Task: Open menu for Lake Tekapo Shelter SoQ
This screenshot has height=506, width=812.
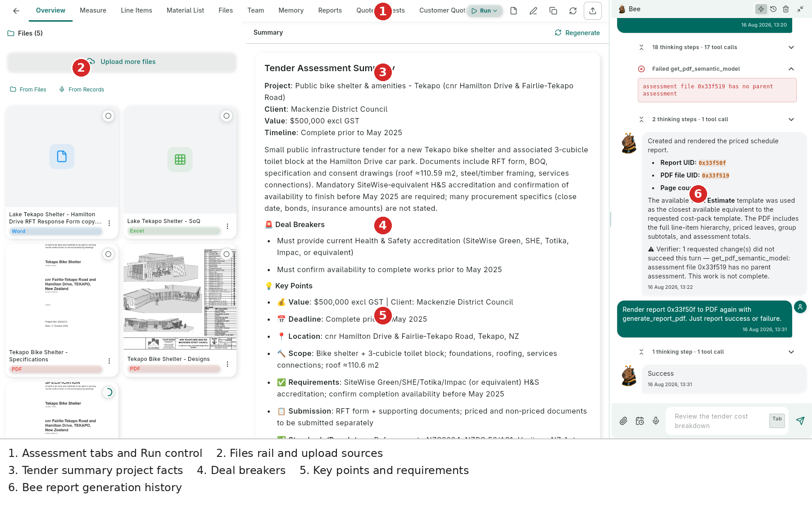Action: 227,226
